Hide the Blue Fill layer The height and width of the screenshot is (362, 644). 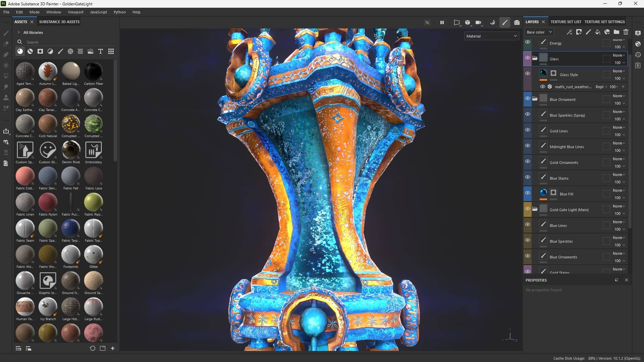point(528,193)
